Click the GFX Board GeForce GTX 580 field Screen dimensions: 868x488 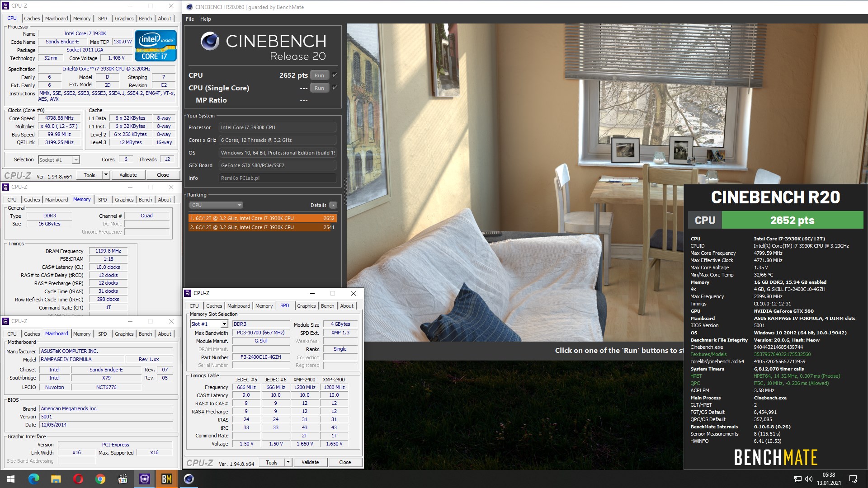coord(278,165)
